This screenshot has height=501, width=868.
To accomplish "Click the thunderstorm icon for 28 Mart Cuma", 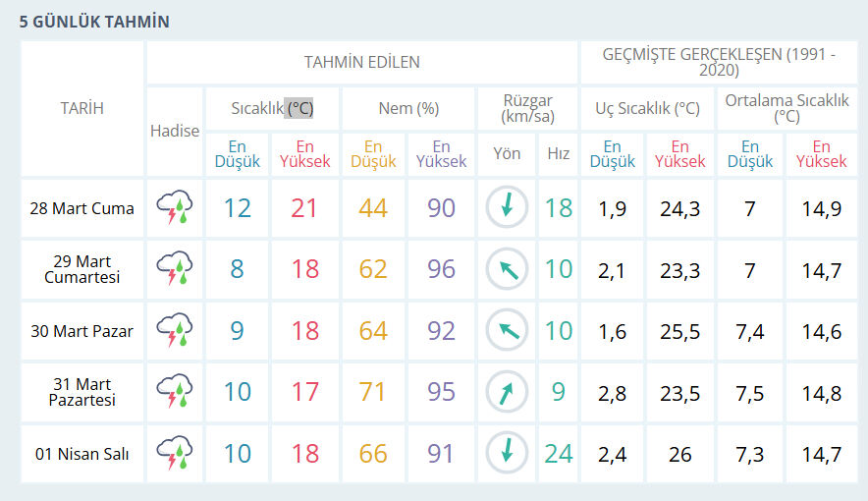I will (x=175, y=207).
